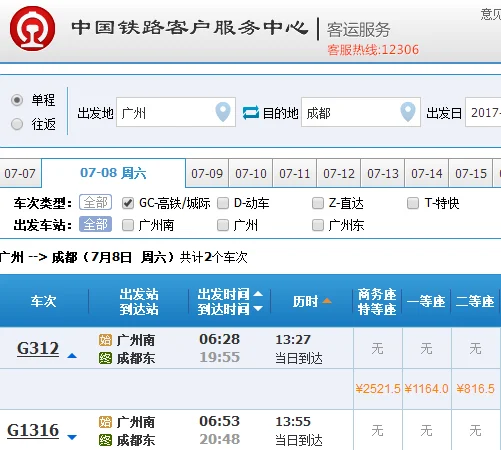This screenshot has height=450, width=501.
Task: Open train G1316 details link
Action: (33, 430)
